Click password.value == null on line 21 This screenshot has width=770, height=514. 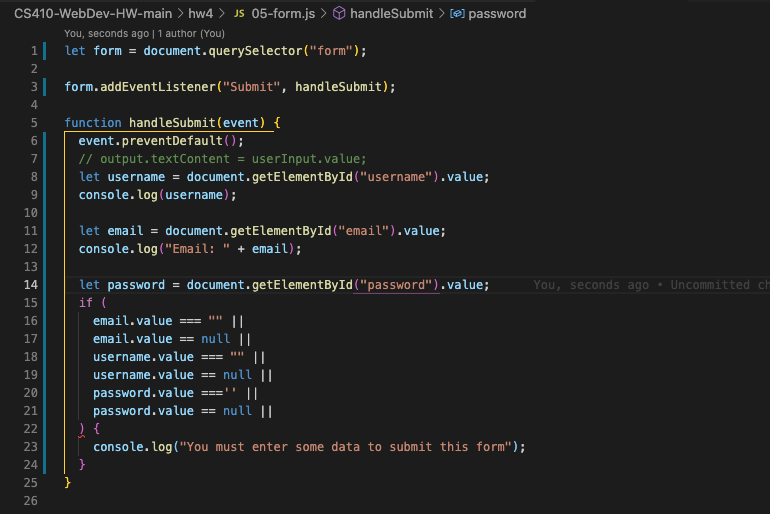point(172,411)
